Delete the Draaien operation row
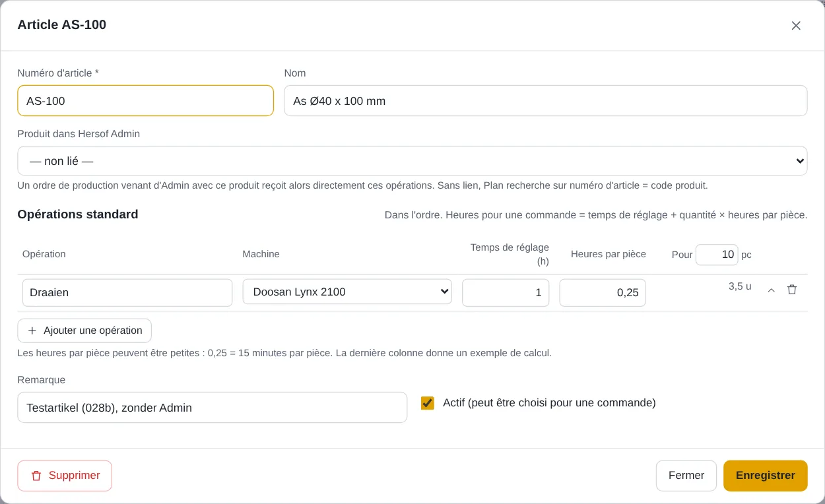This screenshot has width=825, height=504. pos(792,290)
